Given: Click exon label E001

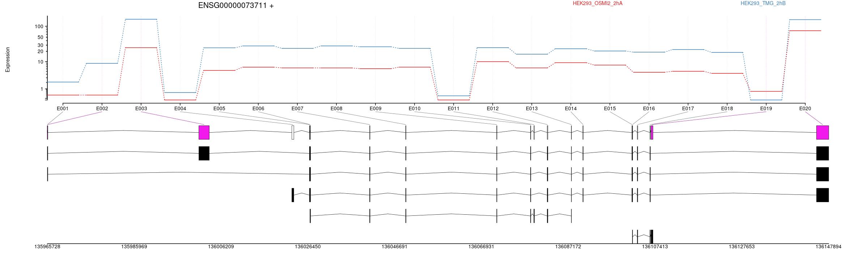Looking at the screenshot, I should pyautogui.click(x=63, y=108).
